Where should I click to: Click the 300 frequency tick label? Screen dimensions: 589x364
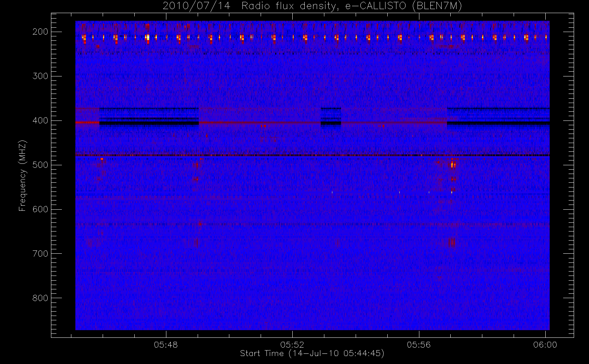click(40, 76)
